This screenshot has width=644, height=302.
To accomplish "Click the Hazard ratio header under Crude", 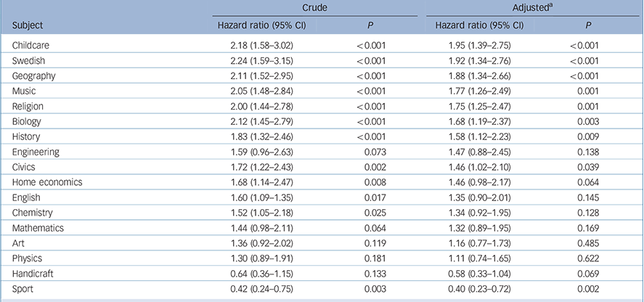I will [x=262, y=25].
